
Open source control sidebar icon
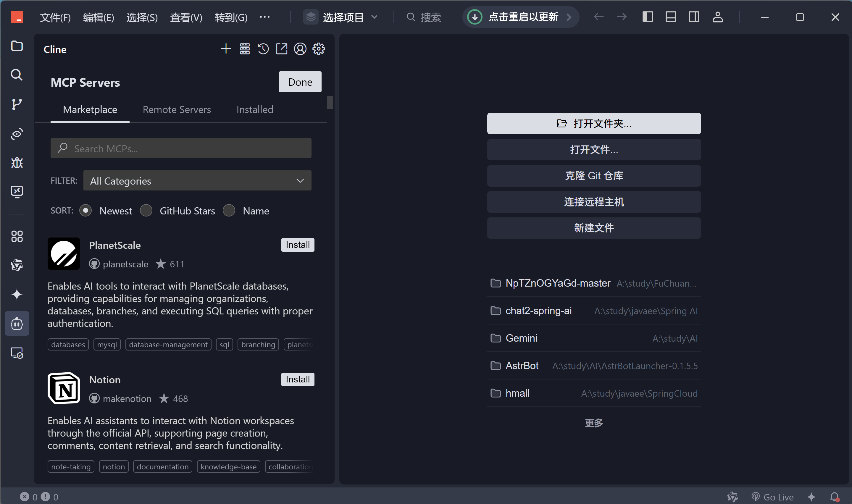(x=17, y=104)
